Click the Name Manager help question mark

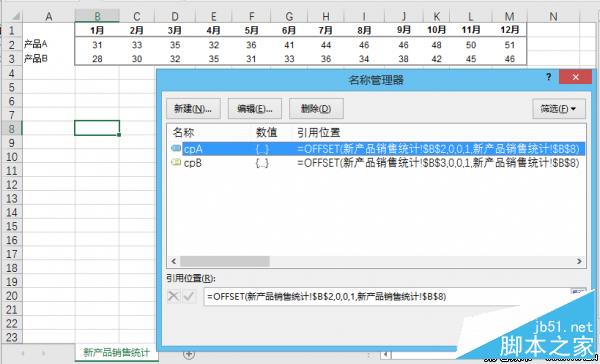click(x=549, y=77)
